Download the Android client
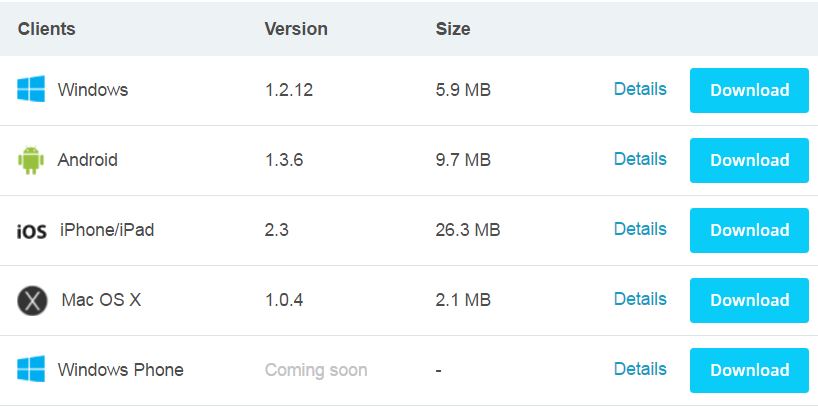Screen dimensions: 818x406 749,160
